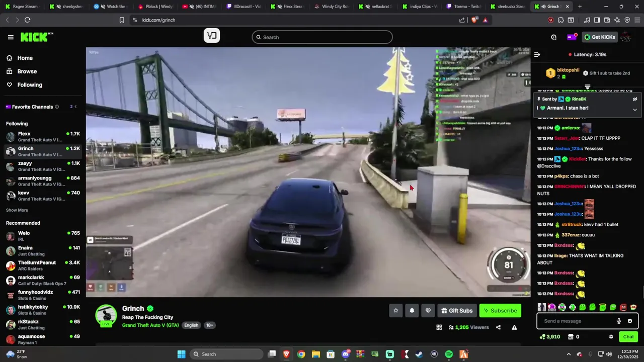Open the browser Extensions puzzle icon

(x=560, y=20)
